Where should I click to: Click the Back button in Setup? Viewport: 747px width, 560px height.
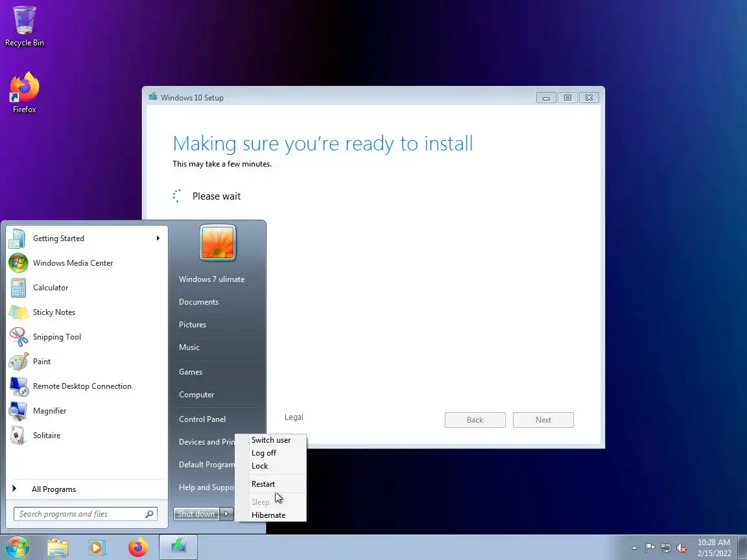click(475, 420)
